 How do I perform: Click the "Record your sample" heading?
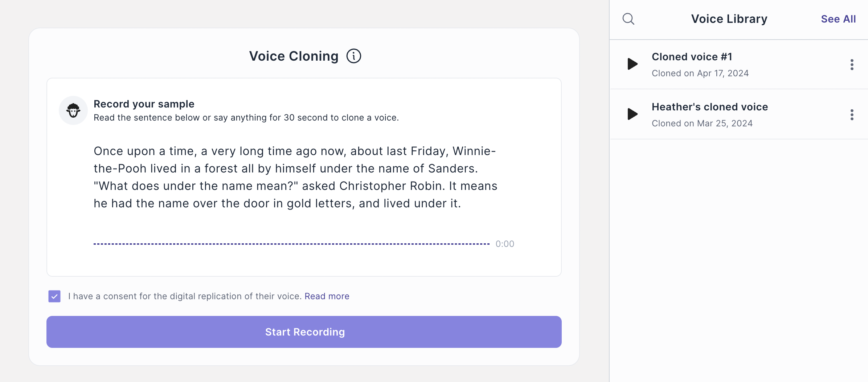pyautogui.click(x=144, y=104)
